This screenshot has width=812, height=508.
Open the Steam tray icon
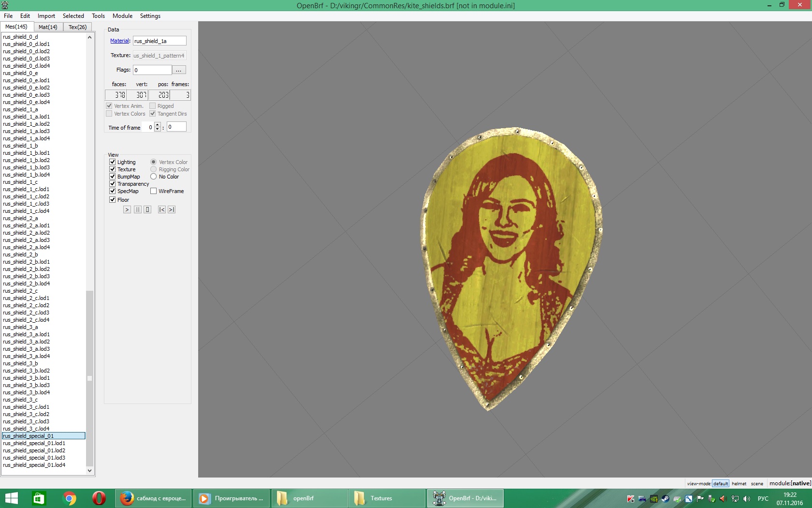[665, 499]
